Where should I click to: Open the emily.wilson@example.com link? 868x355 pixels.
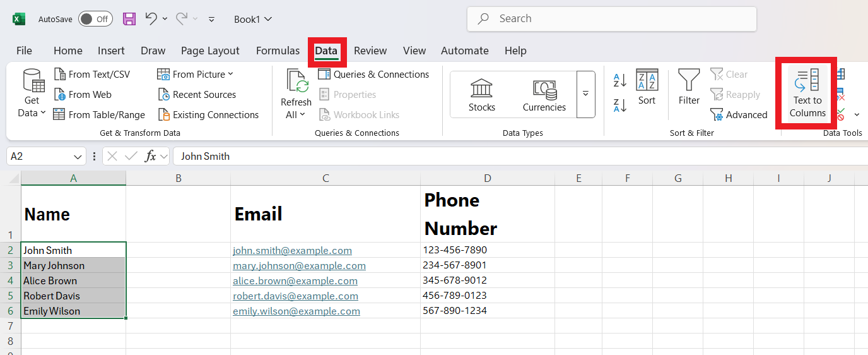point(296,311)
